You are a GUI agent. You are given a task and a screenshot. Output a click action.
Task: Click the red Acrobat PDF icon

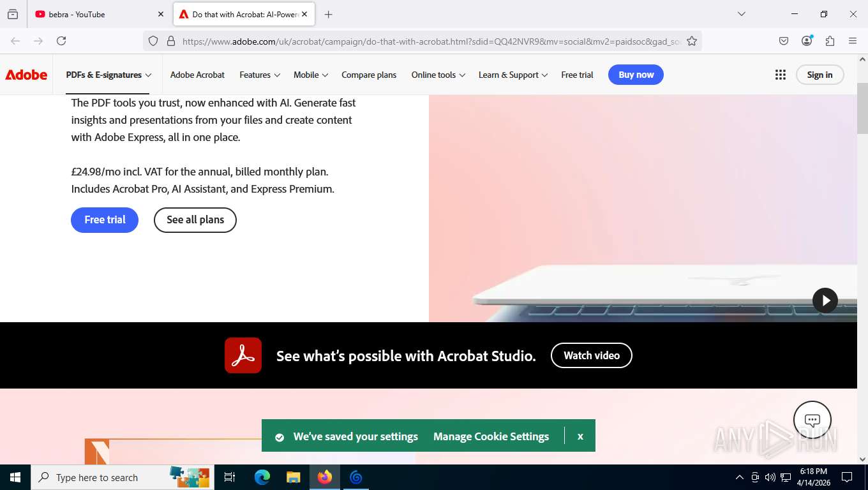coord(243,355)
